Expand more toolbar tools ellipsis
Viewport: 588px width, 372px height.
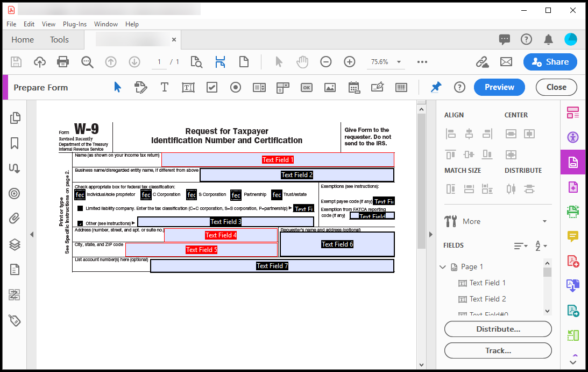point(422,62)
